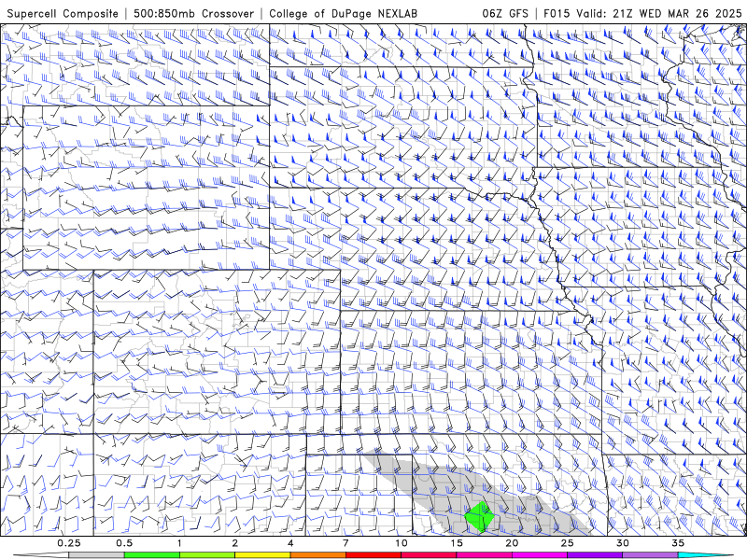This screenshot has height=560, width=747.
Task: Click the colorbar tick label 30
Action: point(622,543)
